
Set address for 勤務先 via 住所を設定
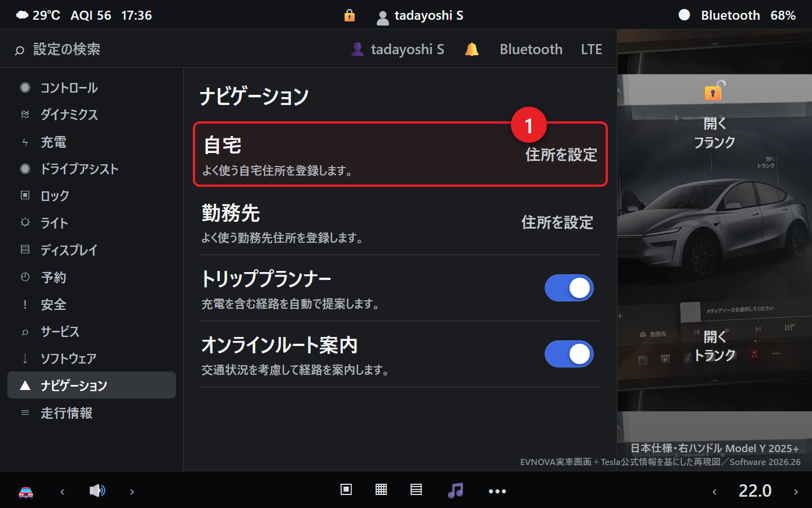click(557, 222)
